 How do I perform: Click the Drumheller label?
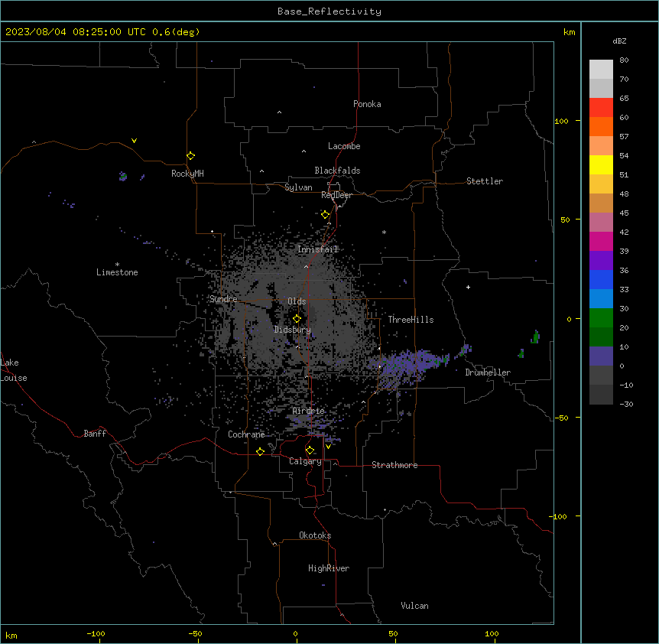tap(488, 372)
